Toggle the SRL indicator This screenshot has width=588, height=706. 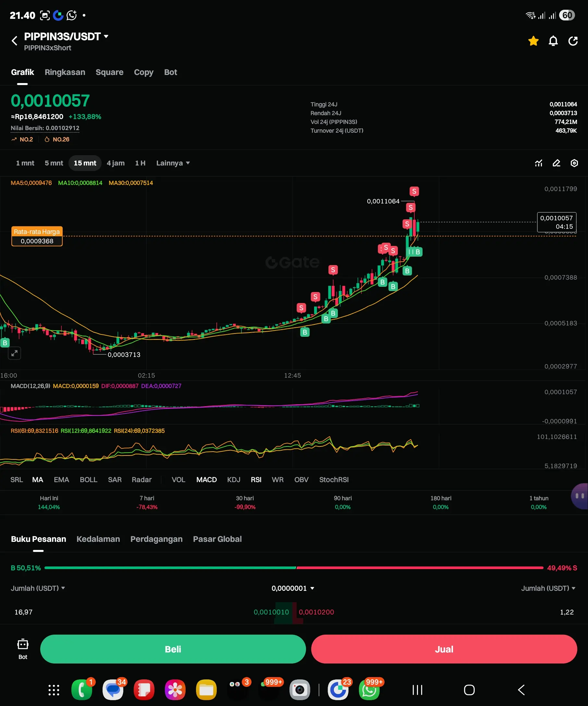pyautogui.click(x=17, y=480)
